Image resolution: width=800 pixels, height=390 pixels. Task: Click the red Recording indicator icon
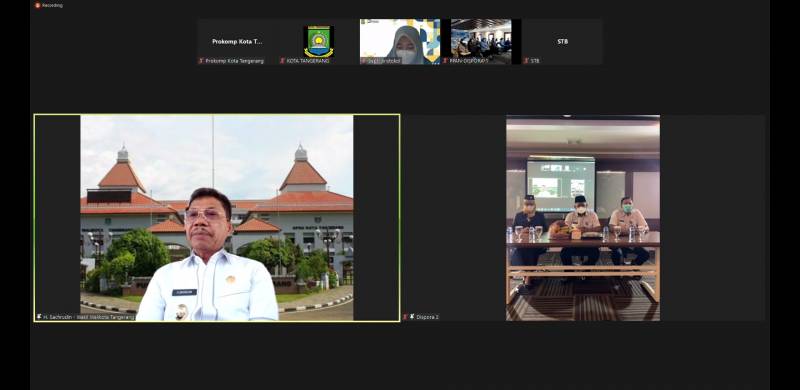point(37,5)
